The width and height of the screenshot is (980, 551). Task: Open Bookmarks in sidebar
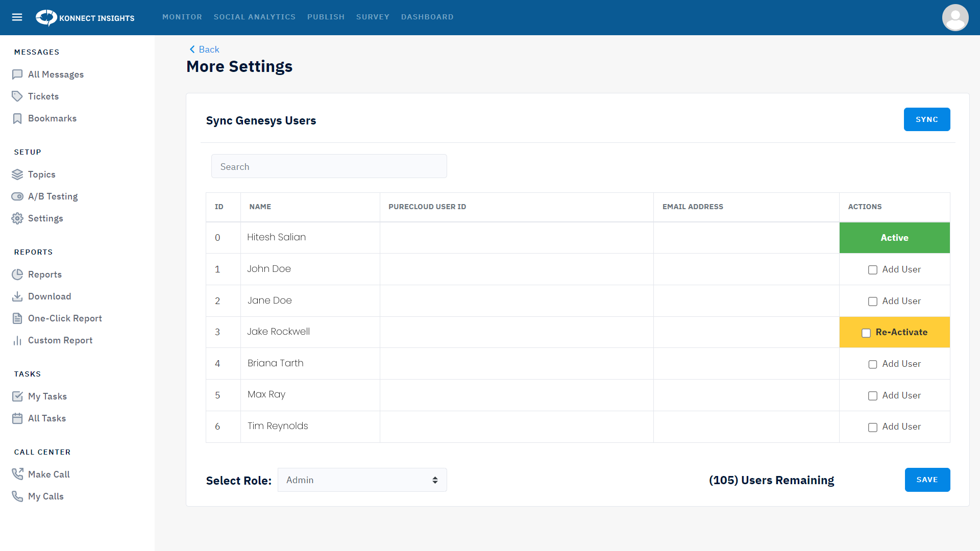point(52,118)
